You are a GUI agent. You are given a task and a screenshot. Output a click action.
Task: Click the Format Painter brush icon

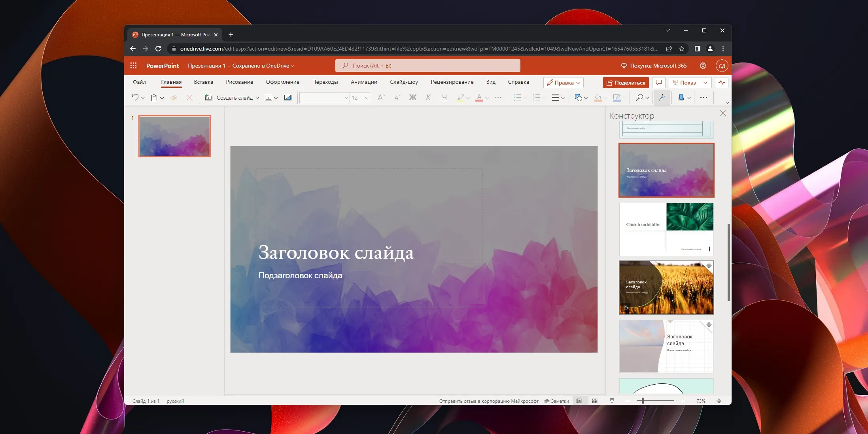coord(174,97)
